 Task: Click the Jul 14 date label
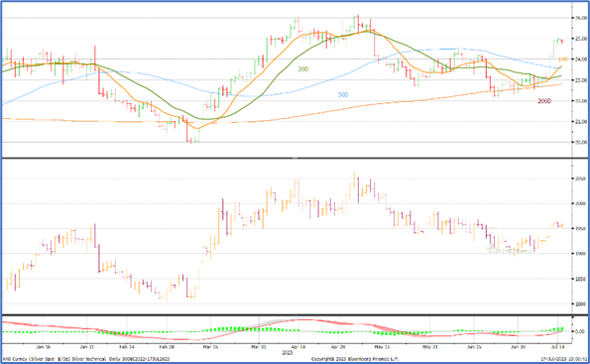point(558,347)
